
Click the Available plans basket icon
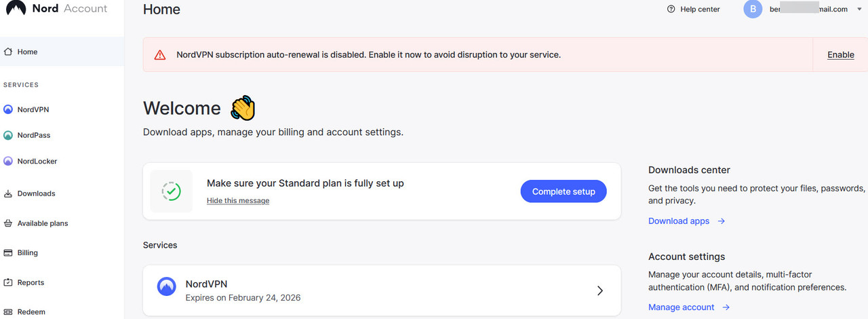point(8,223)
